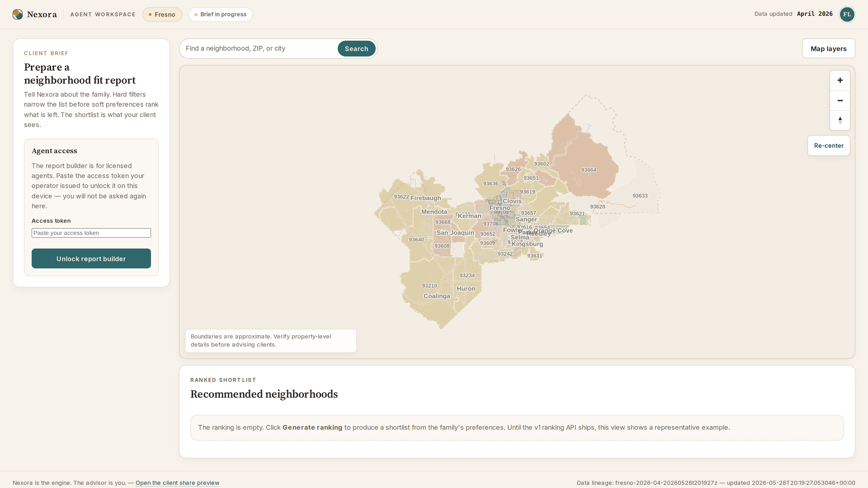Select ZIP 93242 on the map
Image resolution: width=868 pixels, height=488 pixels.
coord(505,254)
